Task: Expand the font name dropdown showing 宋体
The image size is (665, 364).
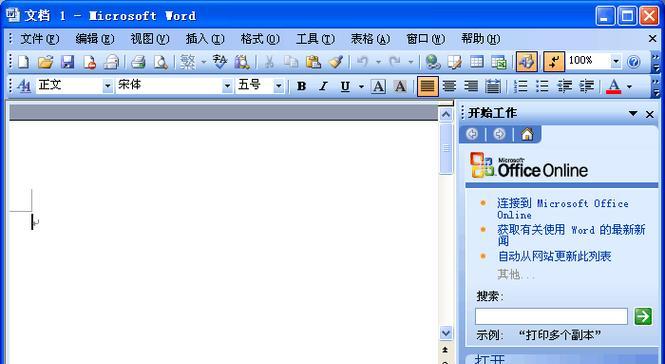Action: 228,86
